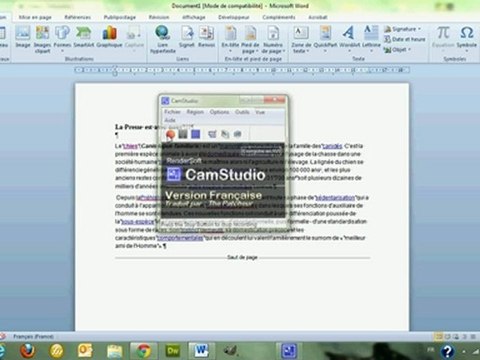This screenshot has height=360, width=480.
Task: Insert a picture with the Image icon
Action: tap(23, 37)
